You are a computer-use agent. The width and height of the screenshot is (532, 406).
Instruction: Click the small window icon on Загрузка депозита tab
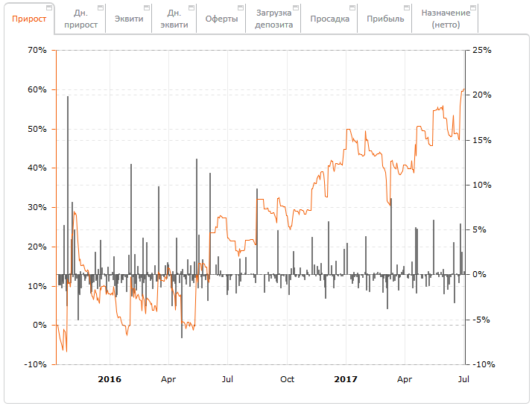(296, 7)
